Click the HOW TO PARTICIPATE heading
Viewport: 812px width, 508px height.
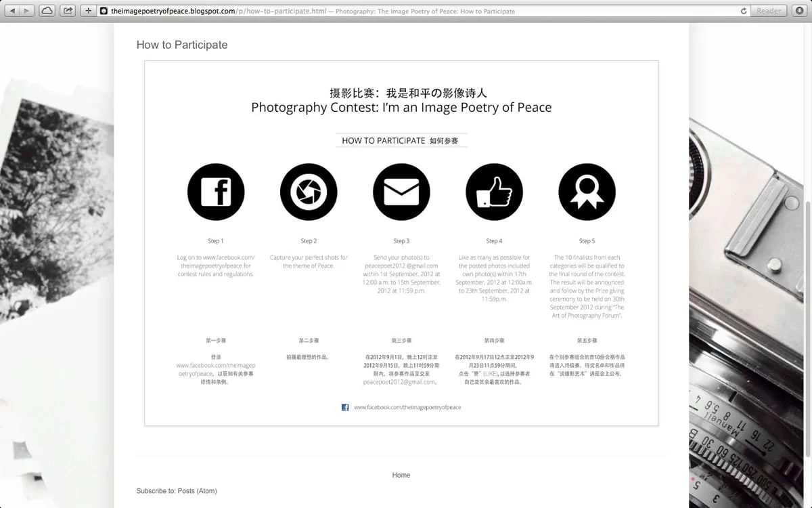401,140
